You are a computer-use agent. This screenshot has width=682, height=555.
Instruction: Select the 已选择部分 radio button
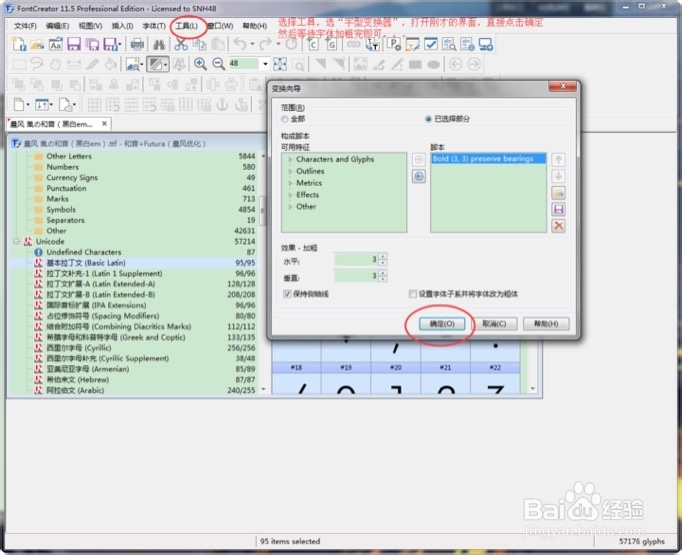[x=428, y=119]
